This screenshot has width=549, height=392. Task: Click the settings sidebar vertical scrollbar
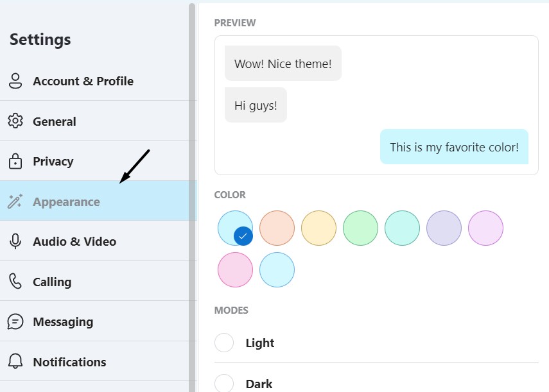coord(192,192)
